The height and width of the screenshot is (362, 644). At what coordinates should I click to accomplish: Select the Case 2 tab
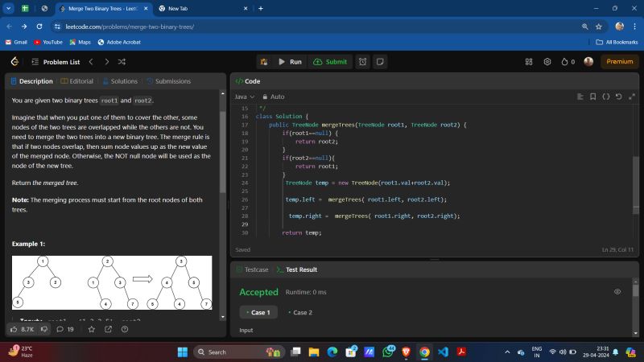(301, 312)
